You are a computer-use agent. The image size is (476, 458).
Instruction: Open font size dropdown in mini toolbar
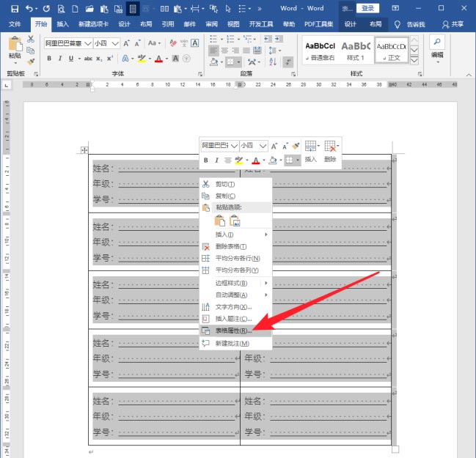[x=263, y=146]
